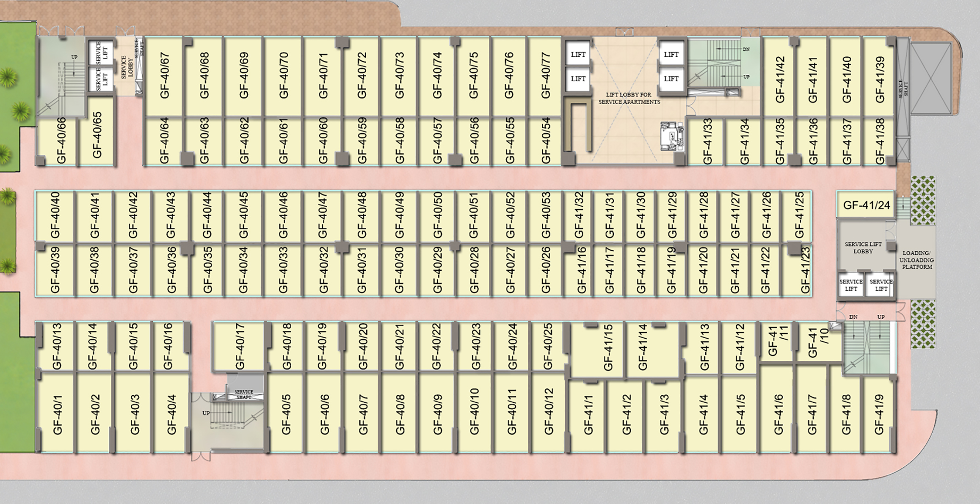Image resolution: width=980 pixels, height=504 pixels.
Task: Click unit GF-40/40 in middle block
Action: point(55,215)
